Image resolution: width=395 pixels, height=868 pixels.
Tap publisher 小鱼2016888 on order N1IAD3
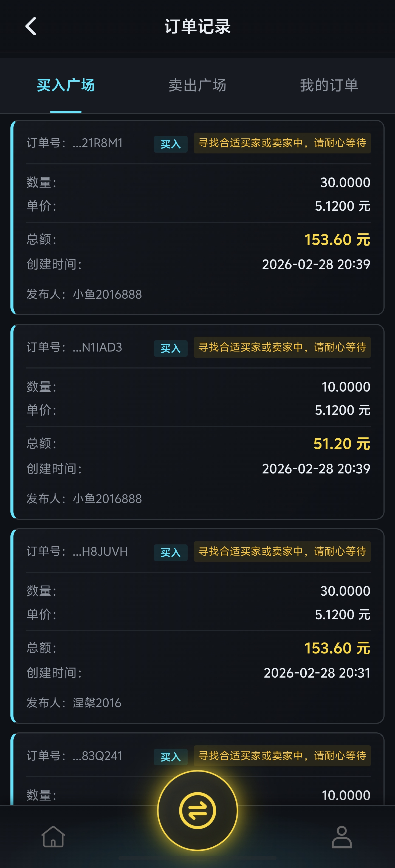[x=107, y=499]
